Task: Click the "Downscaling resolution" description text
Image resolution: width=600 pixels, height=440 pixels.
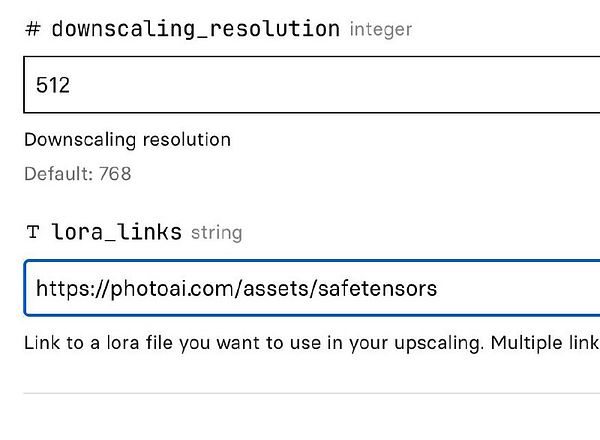Action: 127,139
